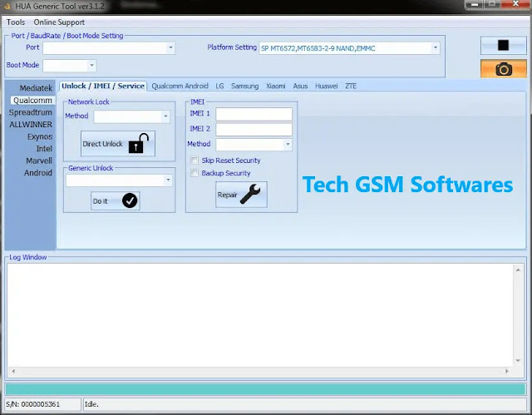Select Marvell in the sidebar
The width and height of the screenshot is (532, 415).
pyautogui.click(x=39, y=161)
